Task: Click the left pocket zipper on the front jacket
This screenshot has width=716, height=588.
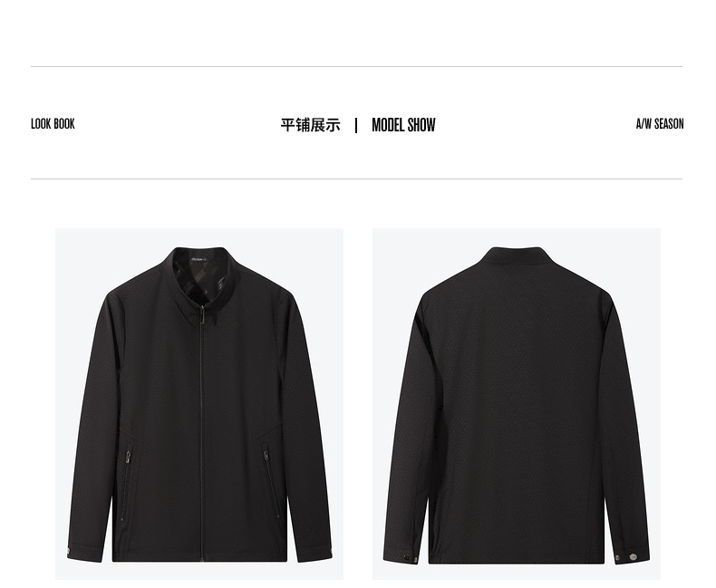Action: 129,458
